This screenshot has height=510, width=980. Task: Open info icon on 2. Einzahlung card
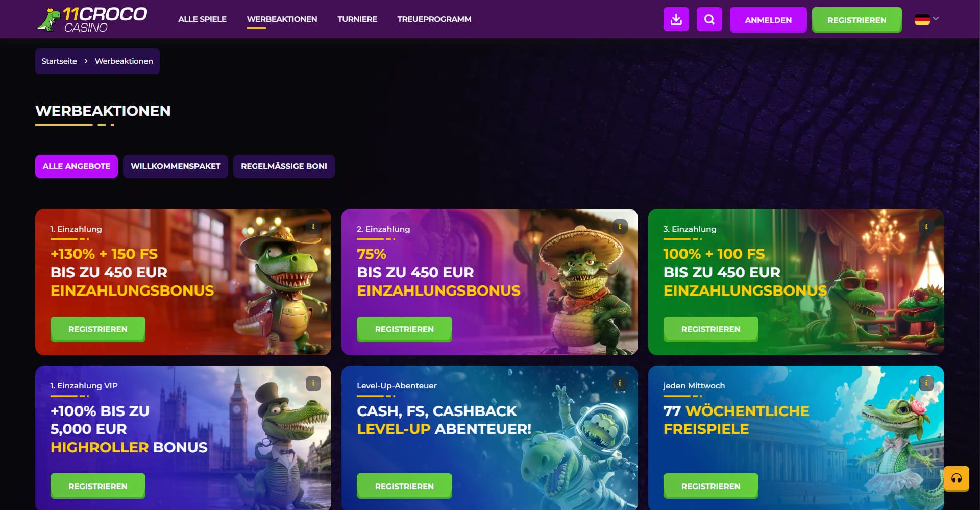pyautogui.click(x=620, y=226)
